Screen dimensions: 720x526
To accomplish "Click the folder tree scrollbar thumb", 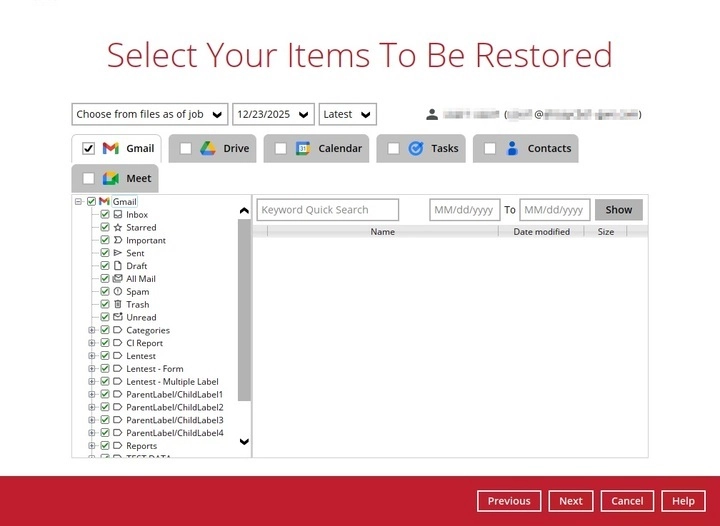I will (x=244, y=310).
